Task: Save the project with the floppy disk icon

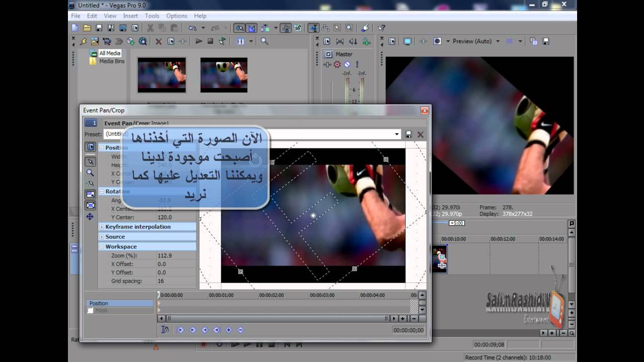Action: tap(99, 28)
